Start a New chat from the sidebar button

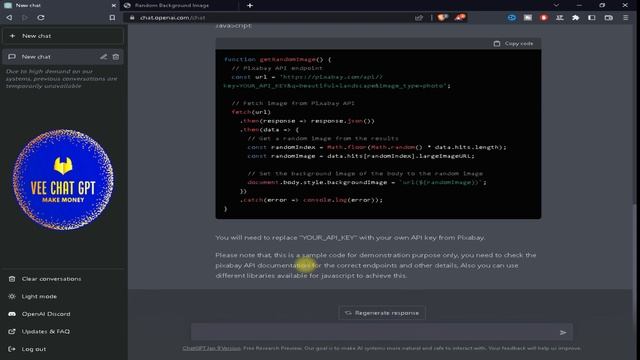point(63,36)
